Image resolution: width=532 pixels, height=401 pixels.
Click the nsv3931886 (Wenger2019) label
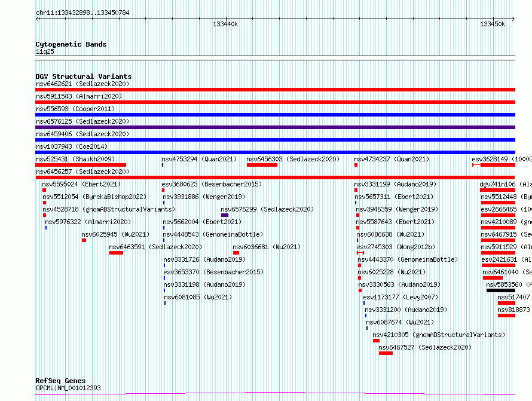[x=204, y=197]
